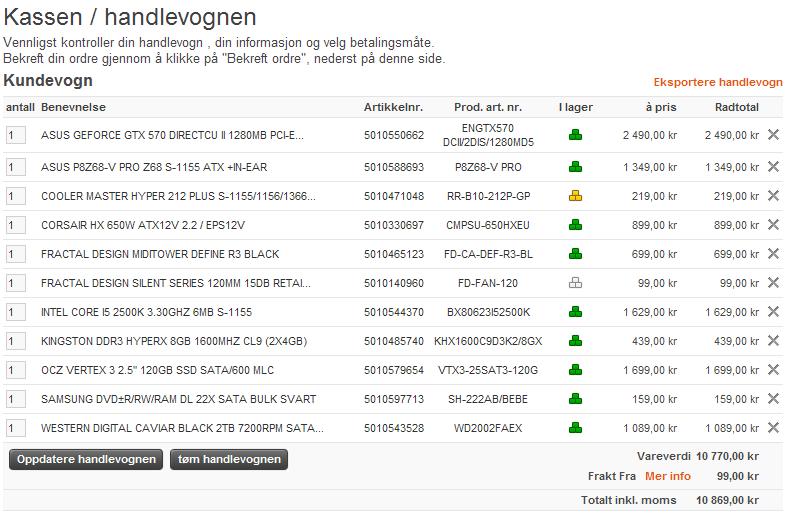This screenshot has height=513, width=803.
Task: Select article number 5010579654
Action: pos(394,370)
